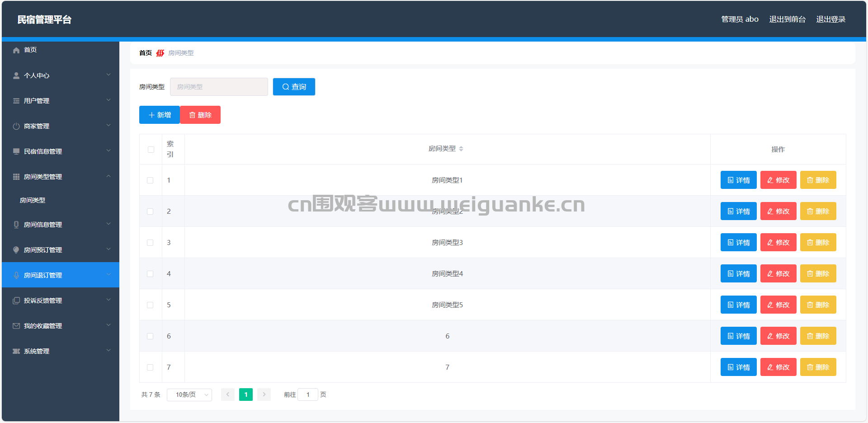
Task: Check the checkbox for row 2
Action: (150, 211)
